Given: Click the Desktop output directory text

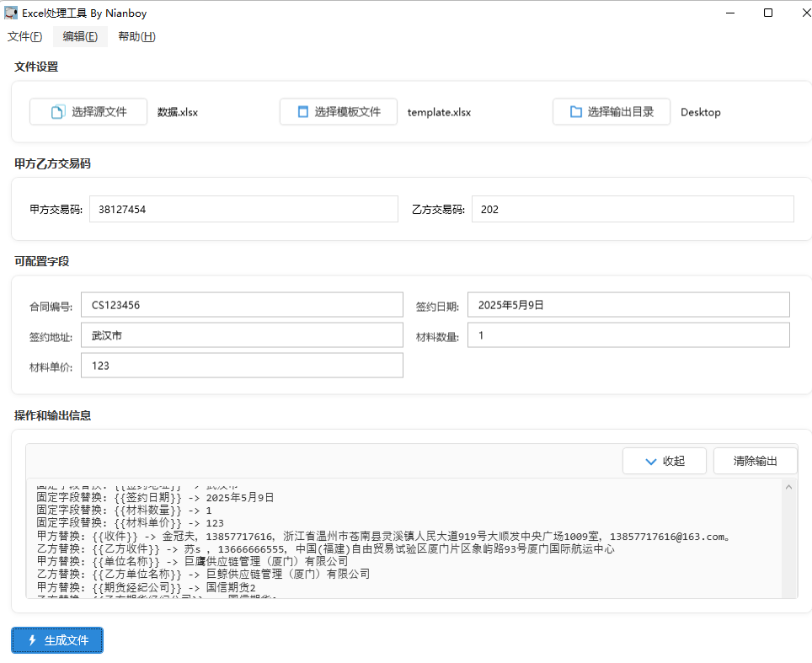Looking at the screenshot, I should click(701, 112).
